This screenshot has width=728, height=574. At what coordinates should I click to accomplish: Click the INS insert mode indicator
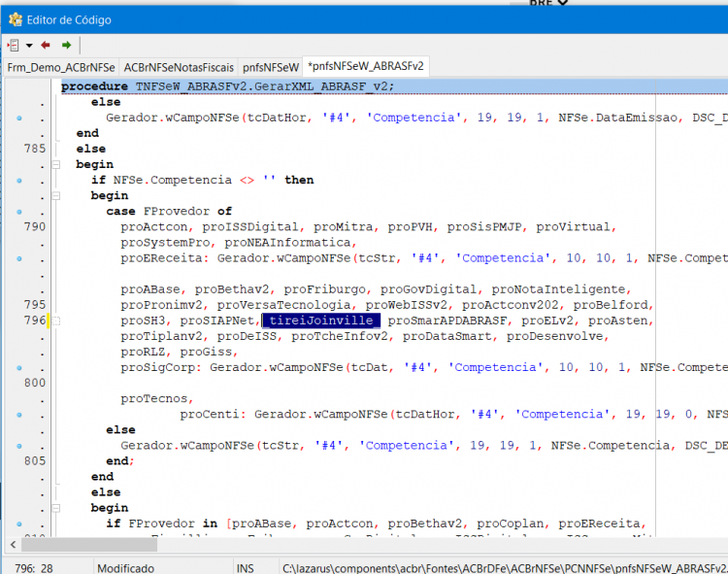coord(245,568)
